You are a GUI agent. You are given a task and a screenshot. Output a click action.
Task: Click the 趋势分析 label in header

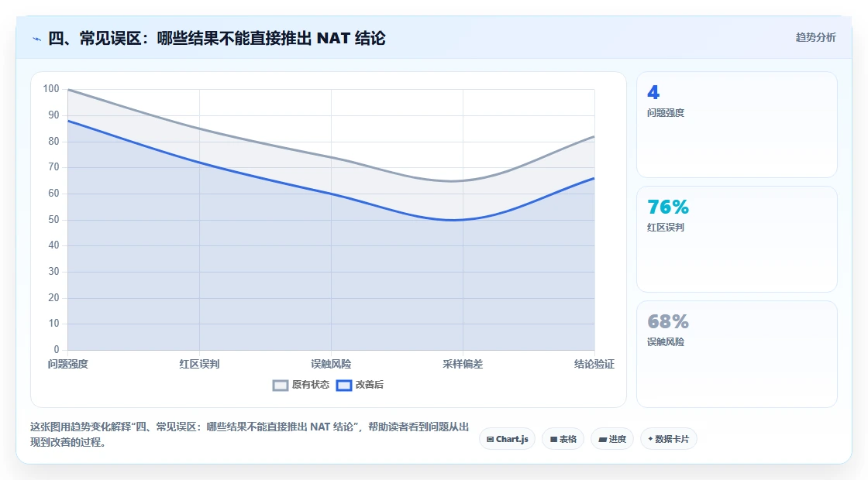(x=815, y=38)
